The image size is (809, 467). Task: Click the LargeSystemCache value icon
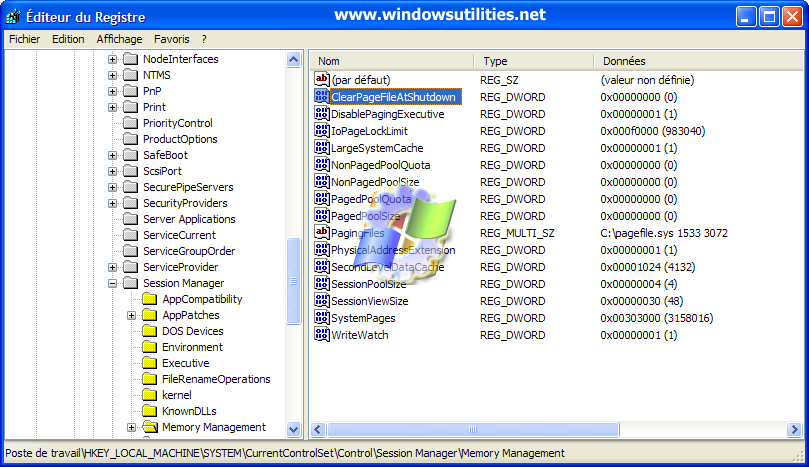click(x=321, y=148)
